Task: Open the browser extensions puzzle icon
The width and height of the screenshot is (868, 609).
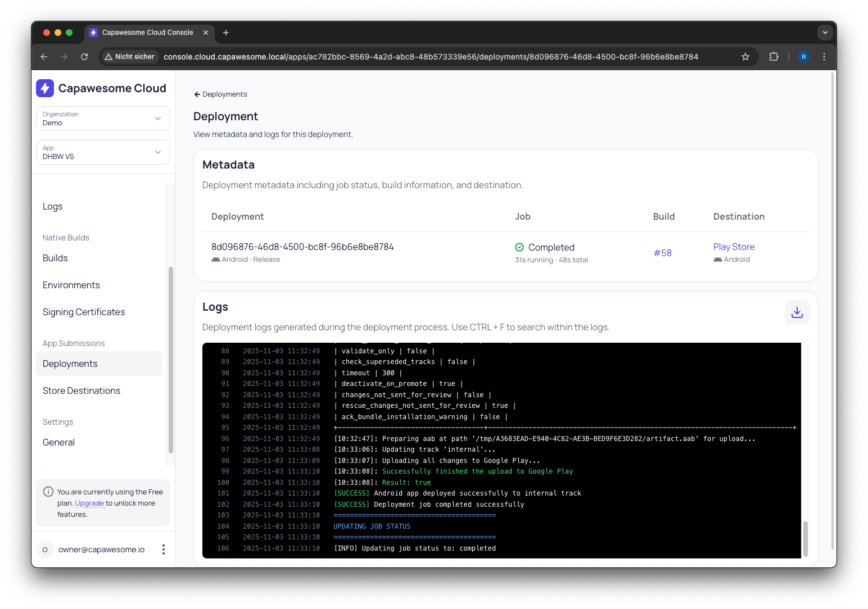Action: (x=774, y=57)
